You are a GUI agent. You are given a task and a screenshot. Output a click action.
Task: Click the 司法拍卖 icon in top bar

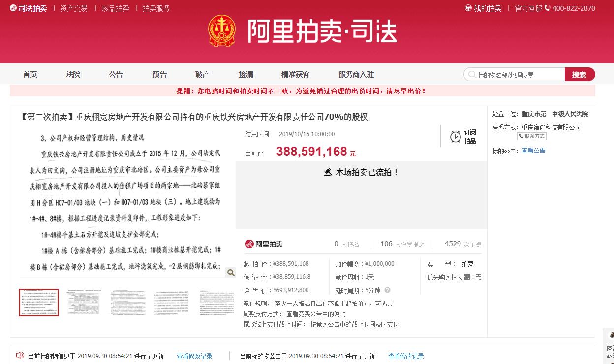pos(13,8)
